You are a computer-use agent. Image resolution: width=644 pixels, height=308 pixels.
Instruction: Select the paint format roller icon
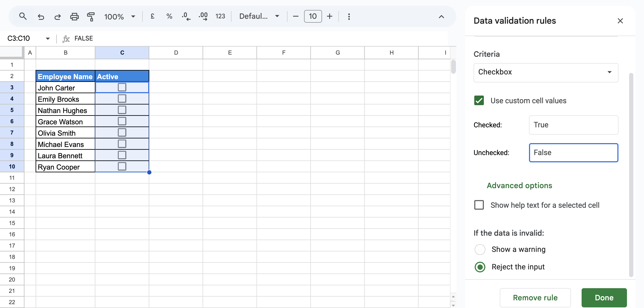91,17
